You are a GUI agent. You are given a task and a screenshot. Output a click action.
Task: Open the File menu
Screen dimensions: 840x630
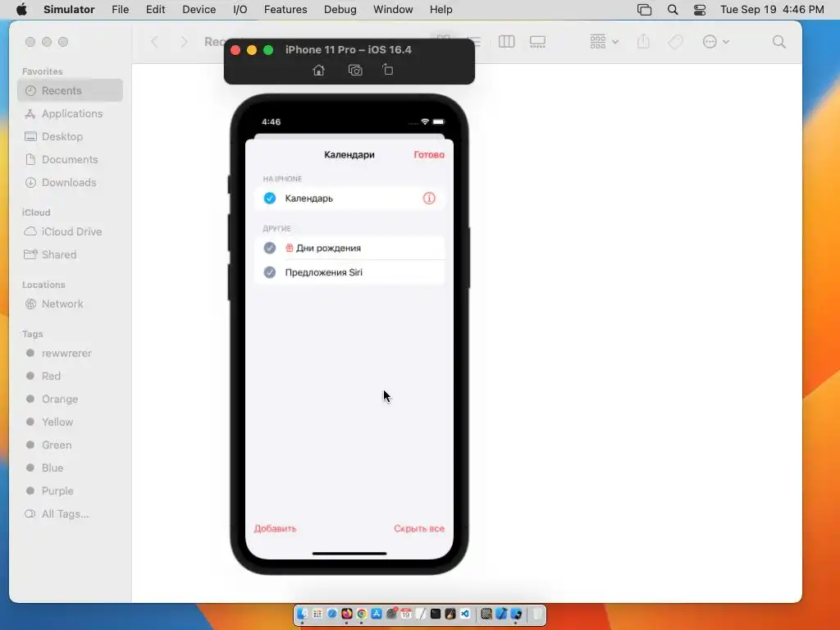pyautogui.click(x=120, y=10)
